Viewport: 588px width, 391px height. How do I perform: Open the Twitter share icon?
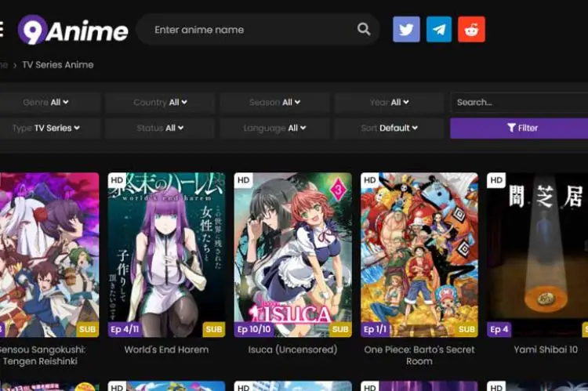point(406,29)
